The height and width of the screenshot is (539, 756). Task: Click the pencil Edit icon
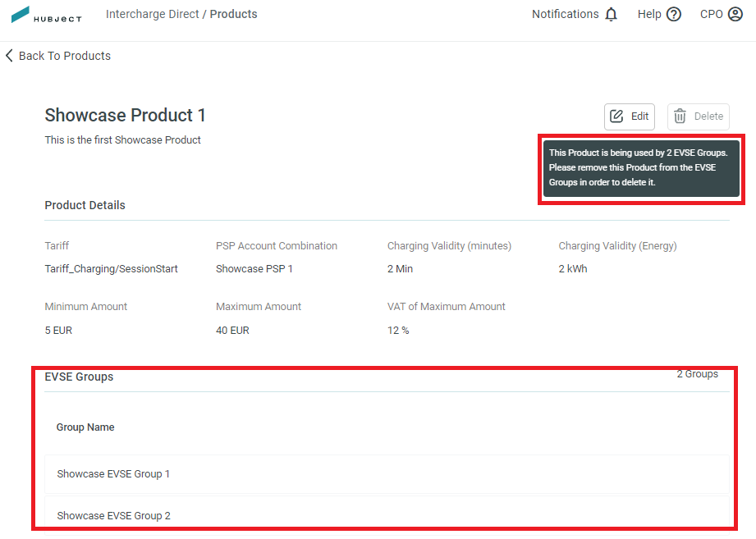pos(616,116)
